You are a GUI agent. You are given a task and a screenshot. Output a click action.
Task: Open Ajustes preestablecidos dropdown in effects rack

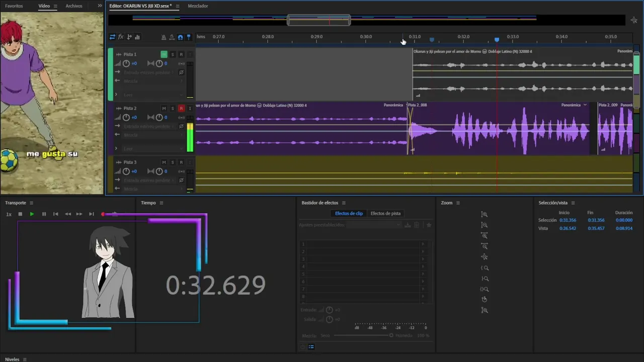click(374, 225)
